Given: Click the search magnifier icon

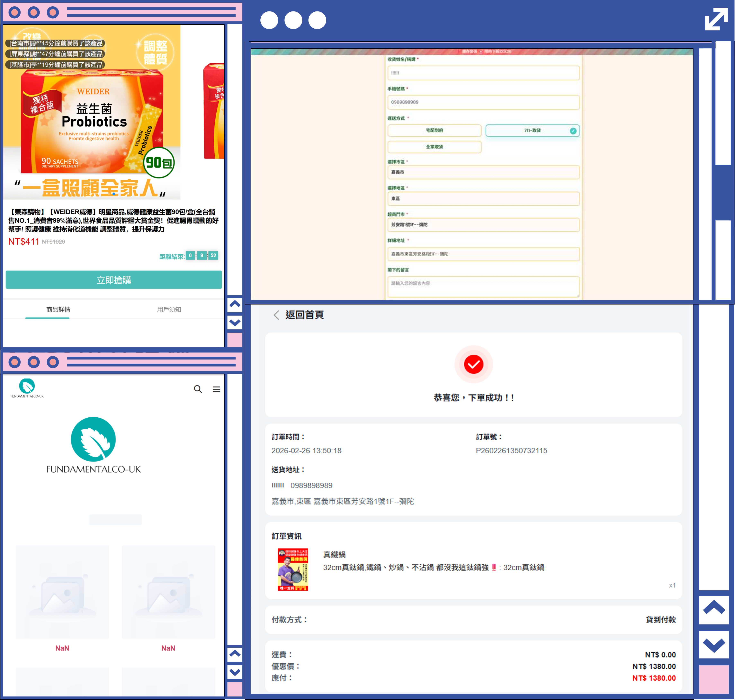Looking at the screenshot, I should (198, 389).
